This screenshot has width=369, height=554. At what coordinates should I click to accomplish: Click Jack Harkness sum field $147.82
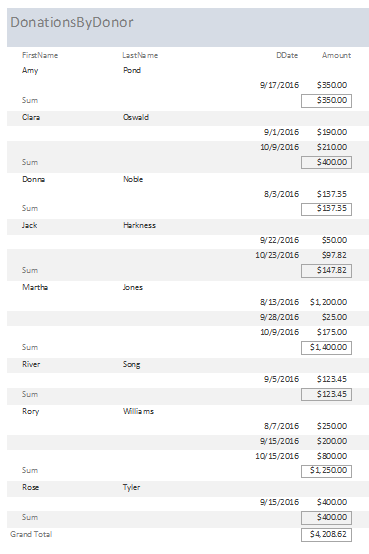[x=326, y=271]
